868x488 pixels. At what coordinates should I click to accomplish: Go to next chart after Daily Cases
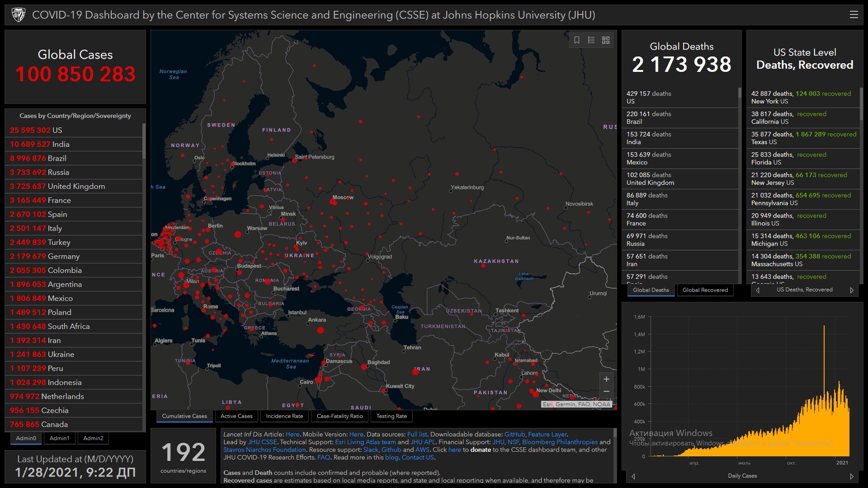(x=851, y=476)
